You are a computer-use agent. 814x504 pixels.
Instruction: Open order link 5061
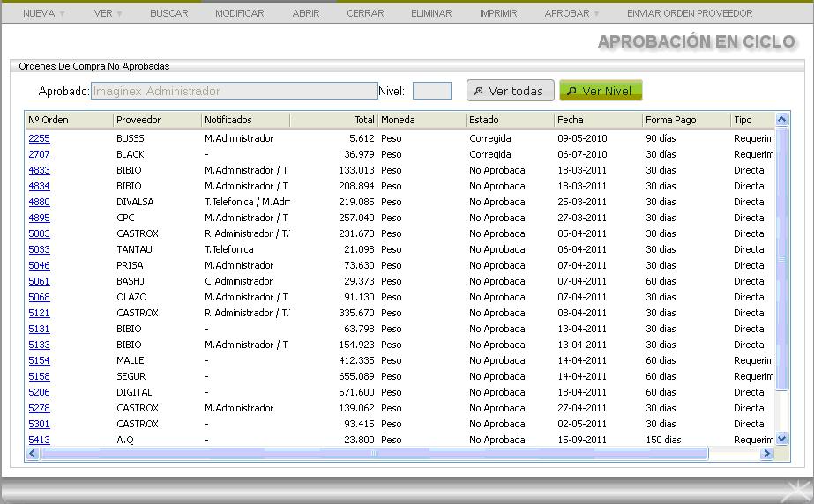40,282
